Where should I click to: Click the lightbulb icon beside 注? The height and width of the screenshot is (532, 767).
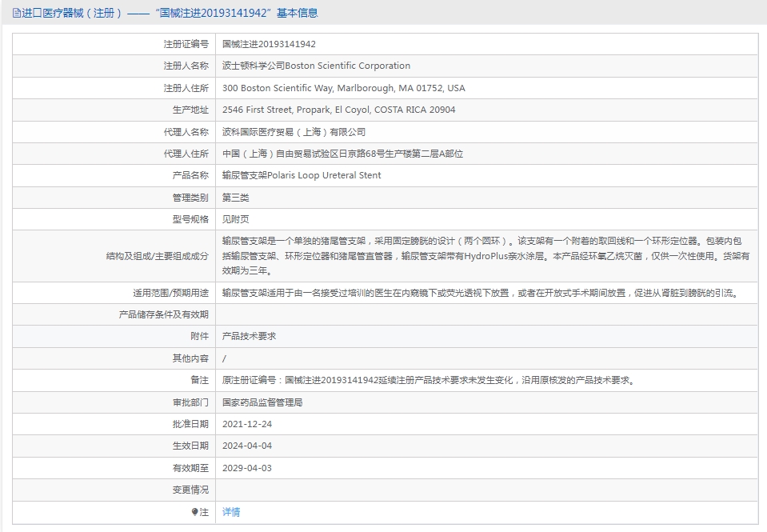[x=194, y=512]
